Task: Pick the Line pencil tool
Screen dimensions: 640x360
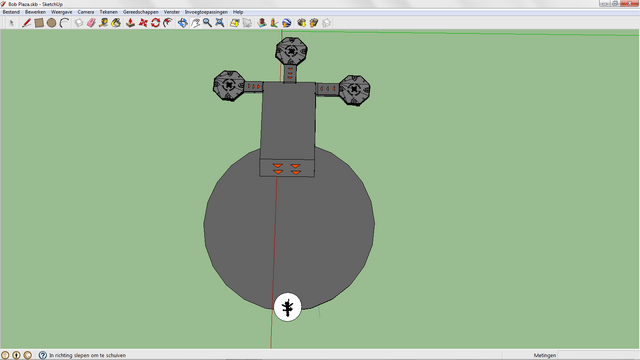Action: 26,23
